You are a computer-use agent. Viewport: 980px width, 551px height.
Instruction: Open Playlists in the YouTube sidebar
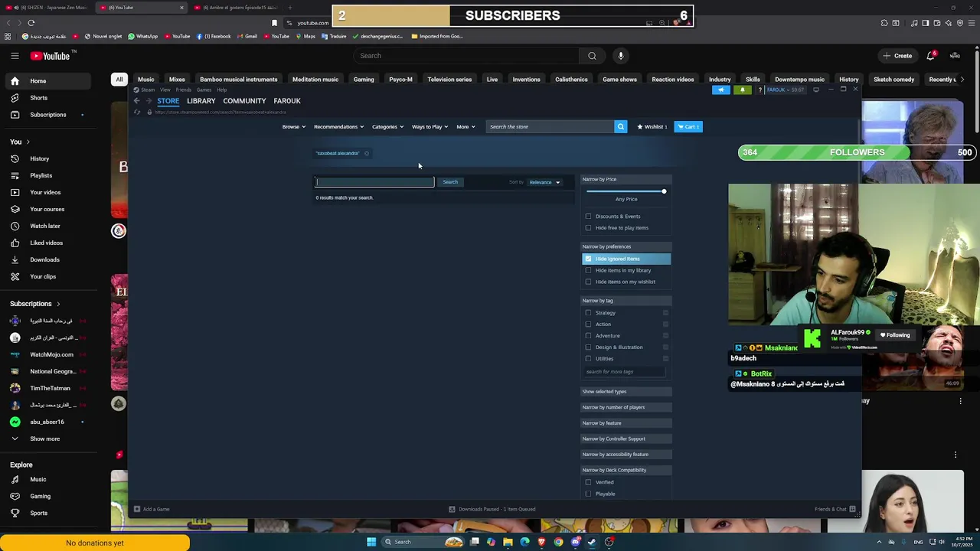pyautogui.click(x=41, y=175)
